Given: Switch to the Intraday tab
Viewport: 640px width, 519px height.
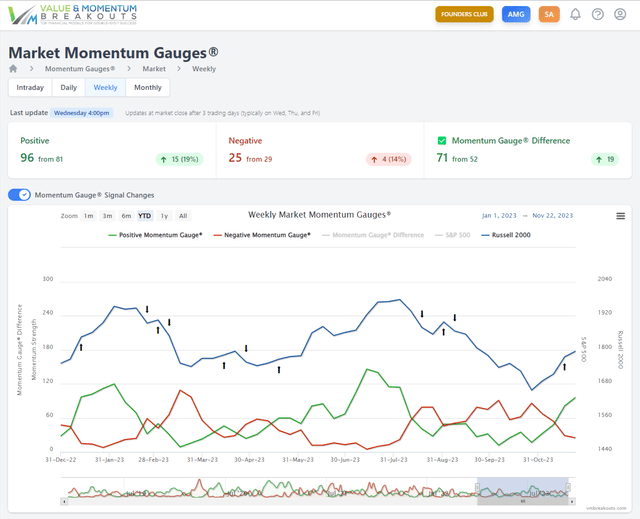Looking at the screenshot, I should (30, 88).
